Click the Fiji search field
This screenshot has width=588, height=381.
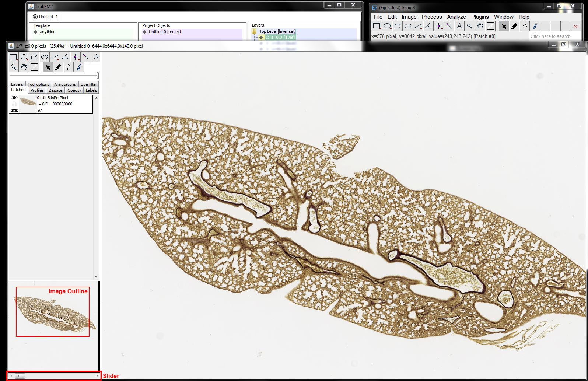(550, 36)
